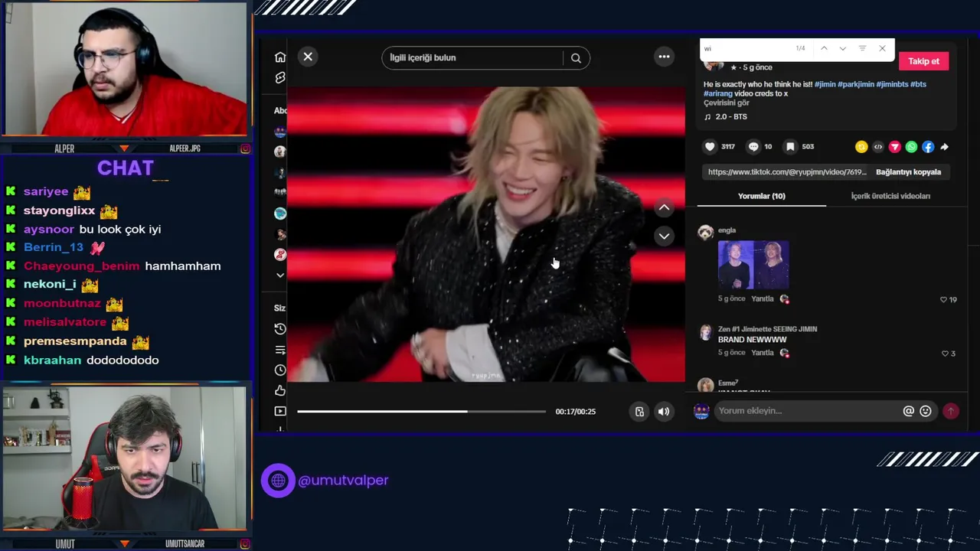Click aysnoor's chat message
Viewport: 980px width, 551px height.
(120, 229)
